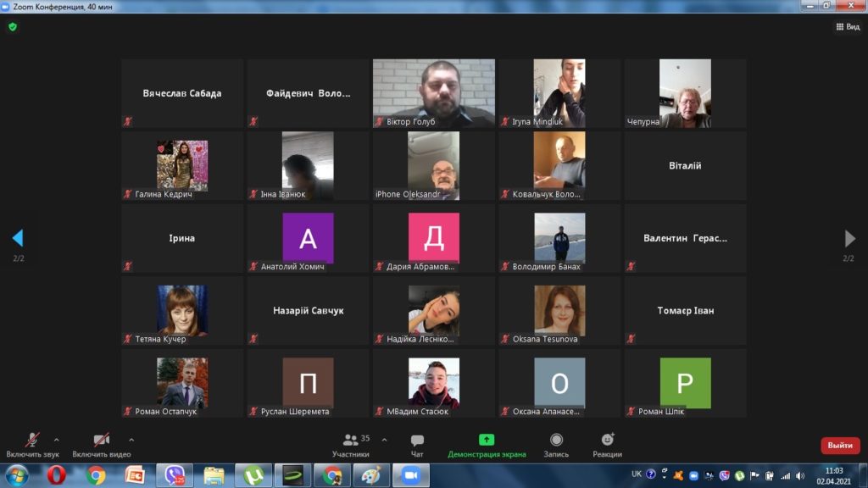Image resolution: width=868 pixels, height=488 pixels.
Task: Go to previous page with left arrow
Action: pyautogui.click(x=18, y=238)
